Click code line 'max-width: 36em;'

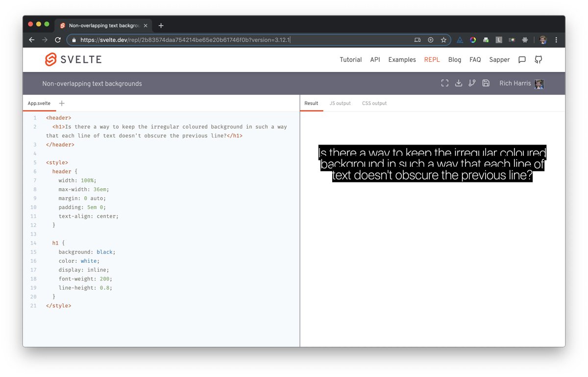pos(83,189)
